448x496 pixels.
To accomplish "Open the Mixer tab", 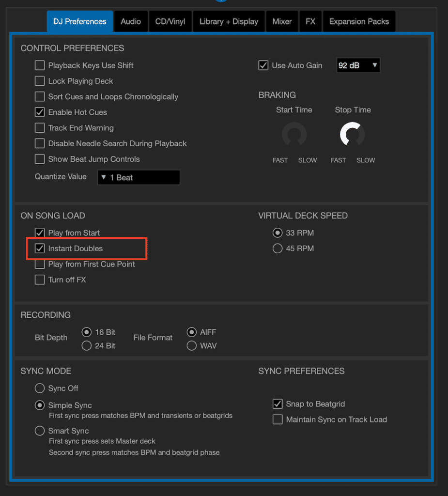I will (x=282, y=21).
